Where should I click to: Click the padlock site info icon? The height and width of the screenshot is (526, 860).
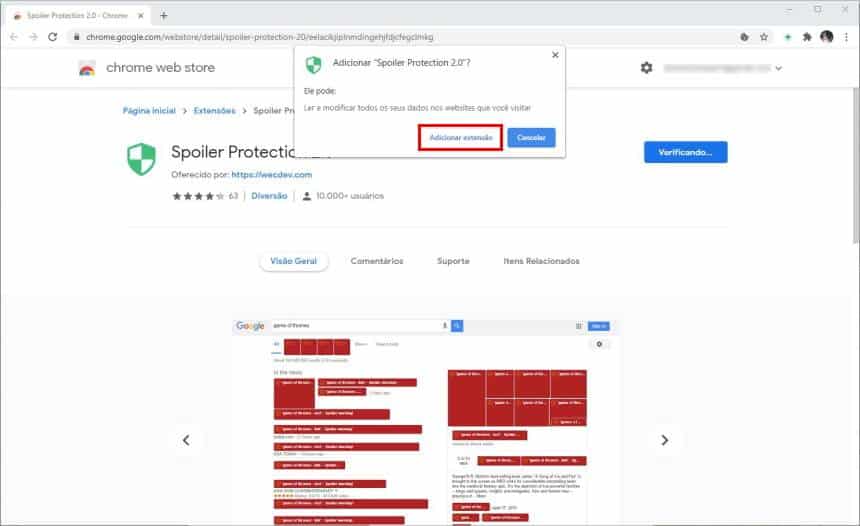tap(76, 37)
